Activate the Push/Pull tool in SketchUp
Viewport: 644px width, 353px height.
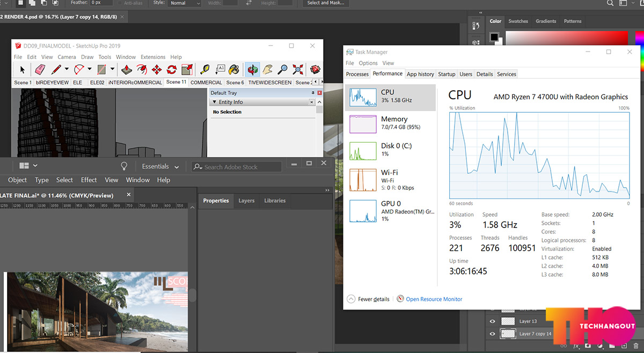[x=126, y=69]
